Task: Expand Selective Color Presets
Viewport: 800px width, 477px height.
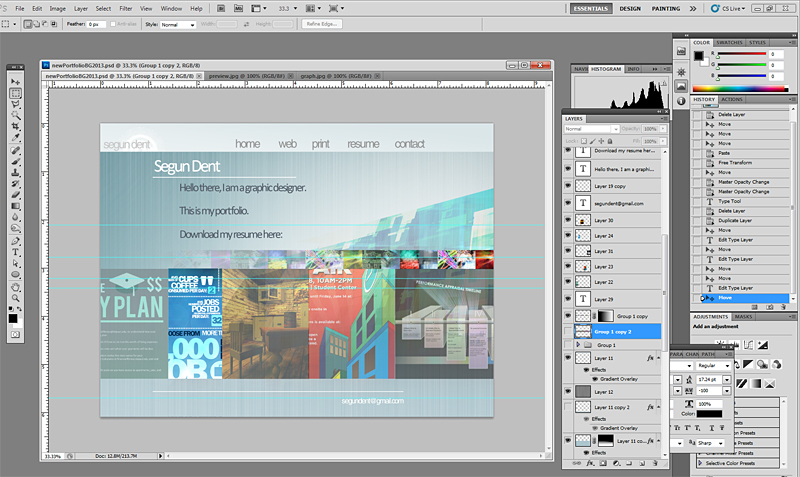Action: pos(700,463)
